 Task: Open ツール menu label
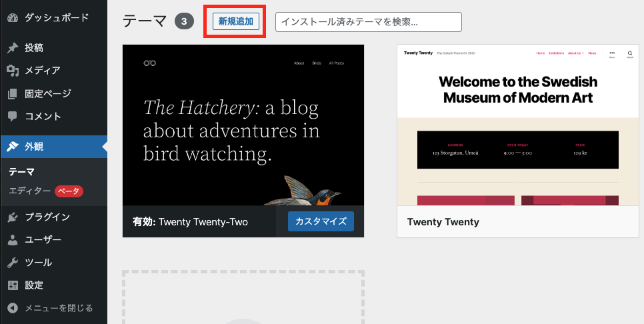tap(38, 263)
